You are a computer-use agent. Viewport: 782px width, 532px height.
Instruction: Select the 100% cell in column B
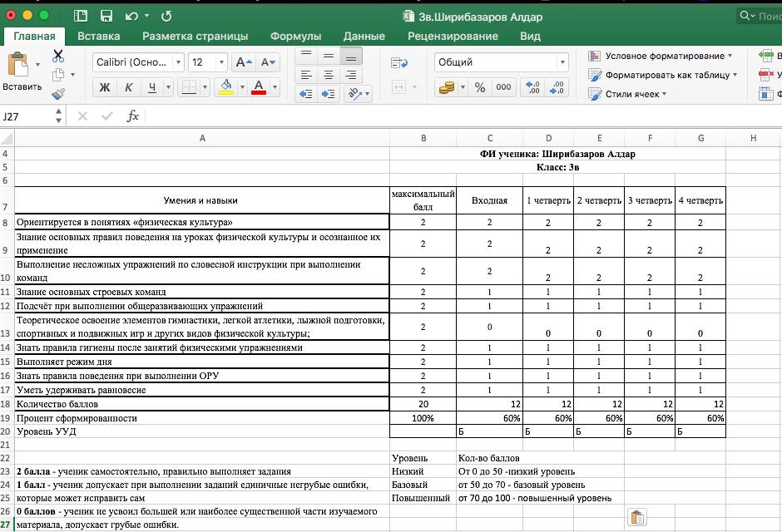tap(423, 418)
